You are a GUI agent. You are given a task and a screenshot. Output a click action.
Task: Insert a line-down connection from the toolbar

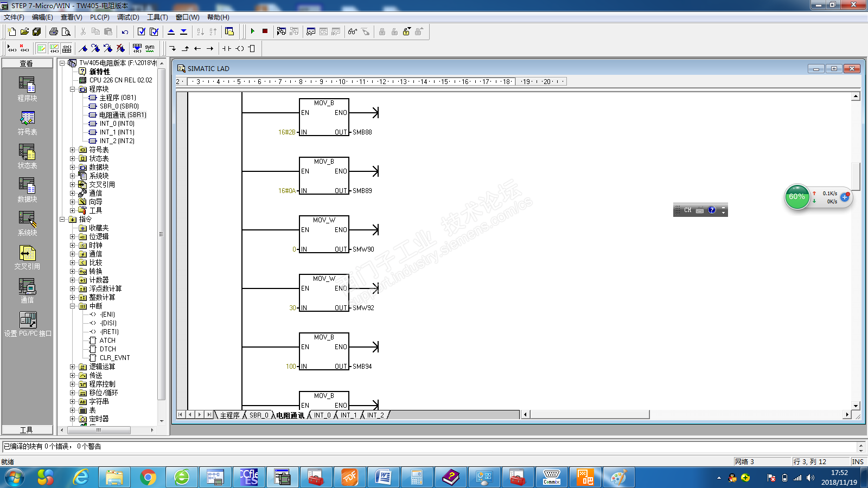click(x=173, y=48)
